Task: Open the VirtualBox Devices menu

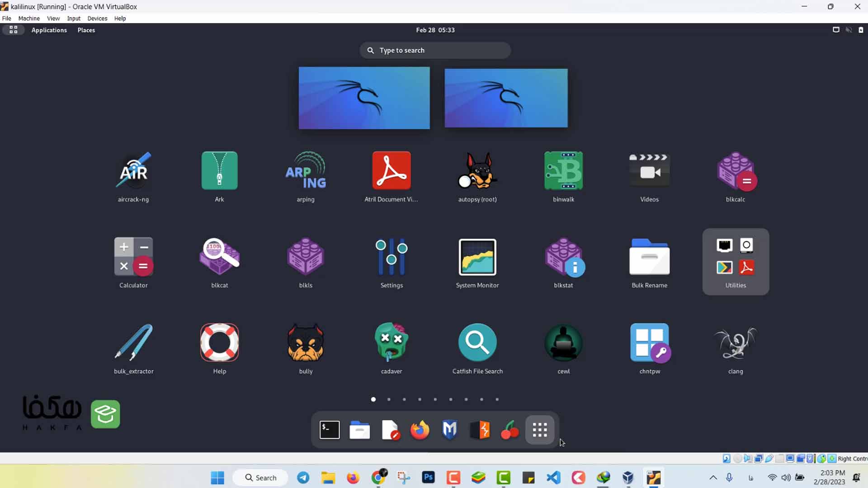Action: point(97,19)
